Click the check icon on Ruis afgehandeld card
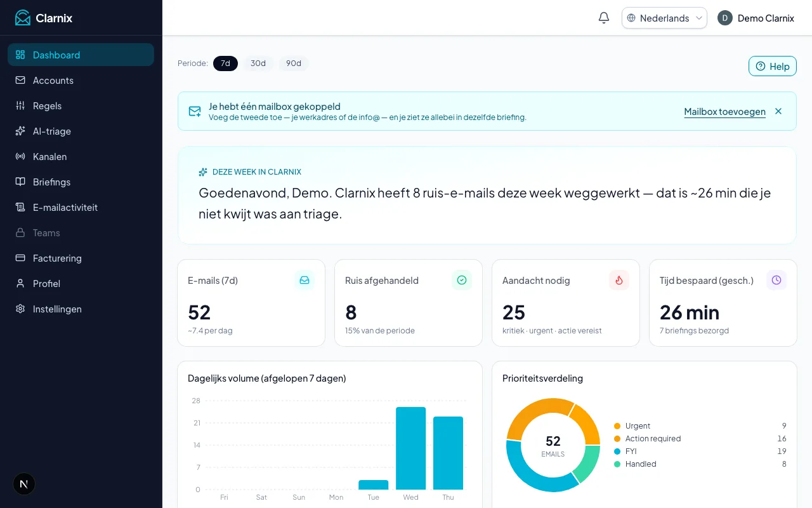 click(462, 280)
